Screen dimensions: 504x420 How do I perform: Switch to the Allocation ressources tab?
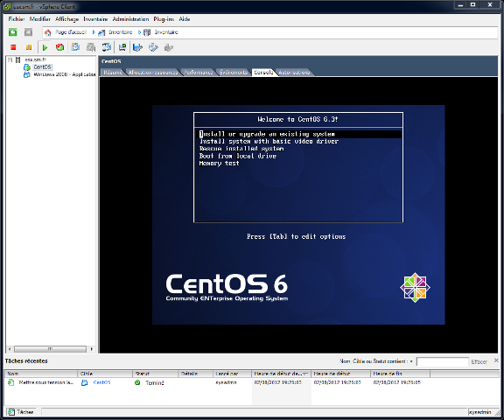pyautogui.click(x=153, y=73)
